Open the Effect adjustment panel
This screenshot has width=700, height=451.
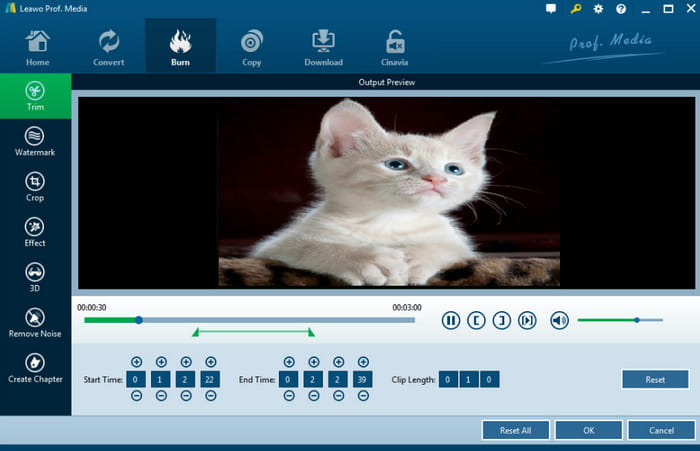tap(35, 231)
